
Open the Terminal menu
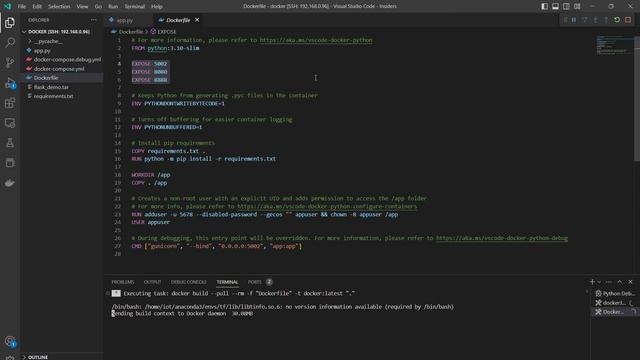click(x=134, y=6)
